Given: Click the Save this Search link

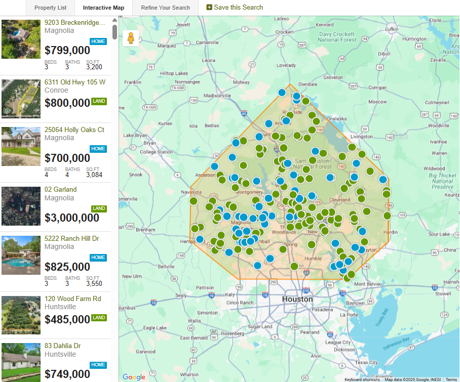Looking at the screenshot, I should pyautogui.click(x=238, y=7).
